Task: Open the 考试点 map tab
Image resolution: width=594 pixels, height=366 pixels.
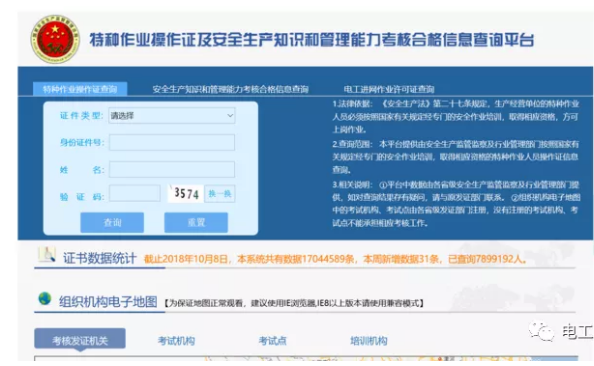Action: point(273,341)
